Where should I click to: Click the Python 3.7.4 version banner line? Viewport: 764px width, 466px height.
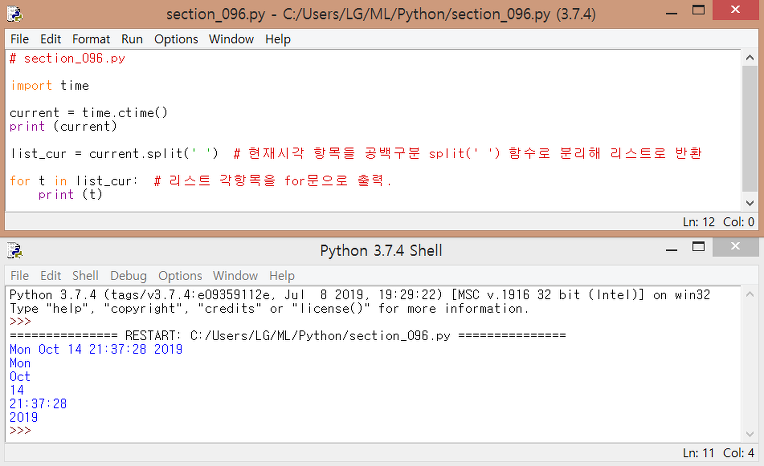coord(360,295)
